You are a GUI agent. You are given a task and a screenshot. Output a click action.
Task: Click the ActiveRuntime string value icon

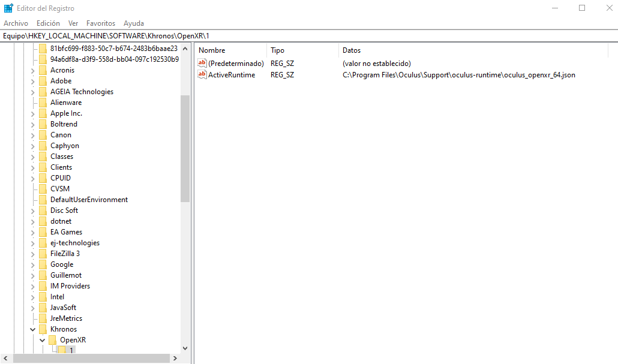click(202, 74)
